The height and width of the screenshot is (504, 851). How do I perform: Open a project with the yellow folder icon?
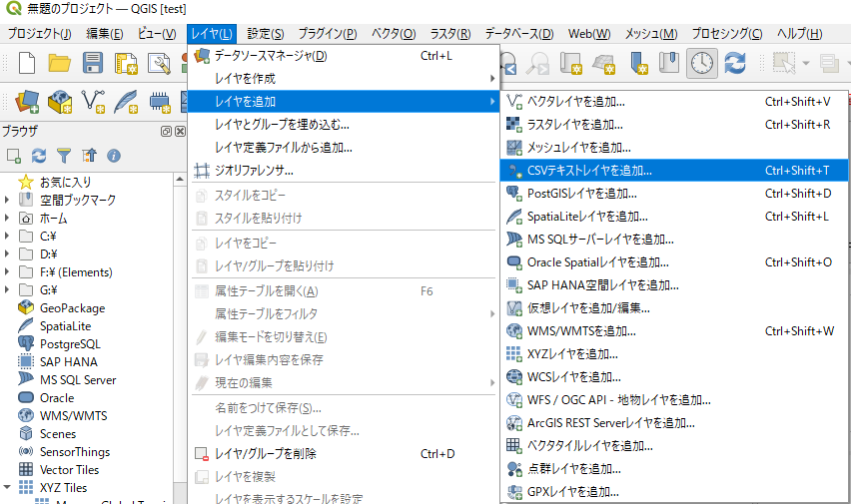click(60, 64)
